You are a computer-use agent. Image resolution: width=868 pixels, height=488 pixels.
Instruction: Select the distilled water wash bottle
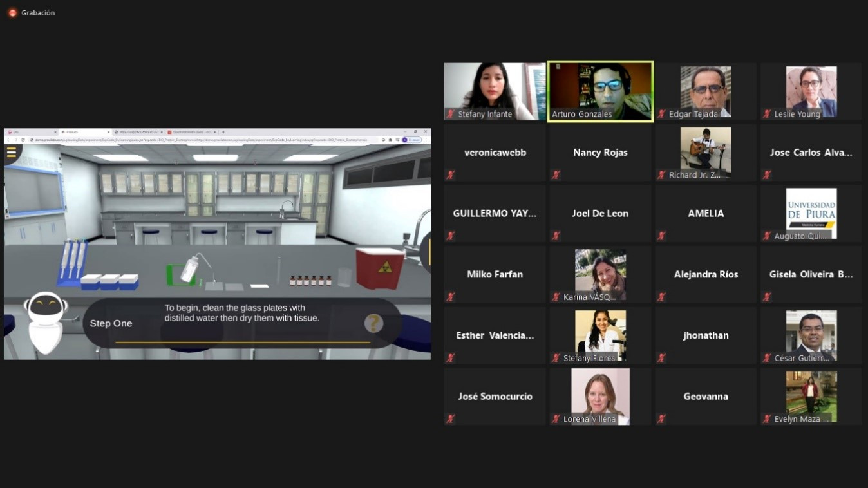(190, 268)
